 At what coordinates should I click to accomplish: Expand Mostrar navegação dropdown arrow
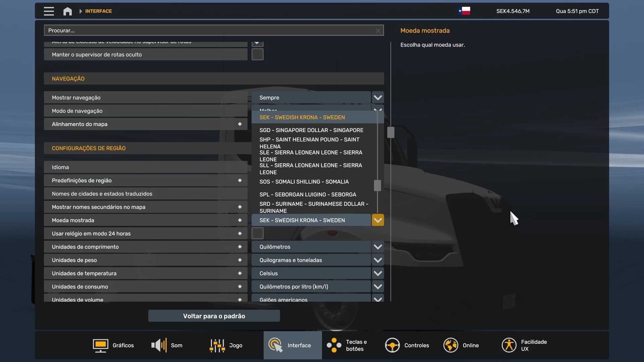coord(378,98)
